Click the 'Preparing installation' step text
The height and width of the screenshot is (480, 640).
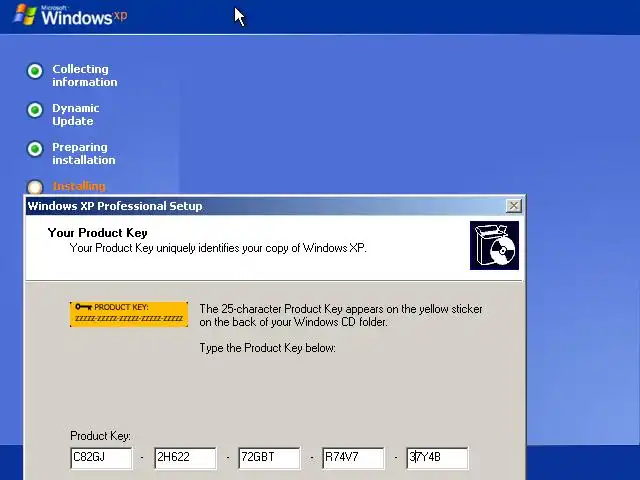(x=84, y=153)
